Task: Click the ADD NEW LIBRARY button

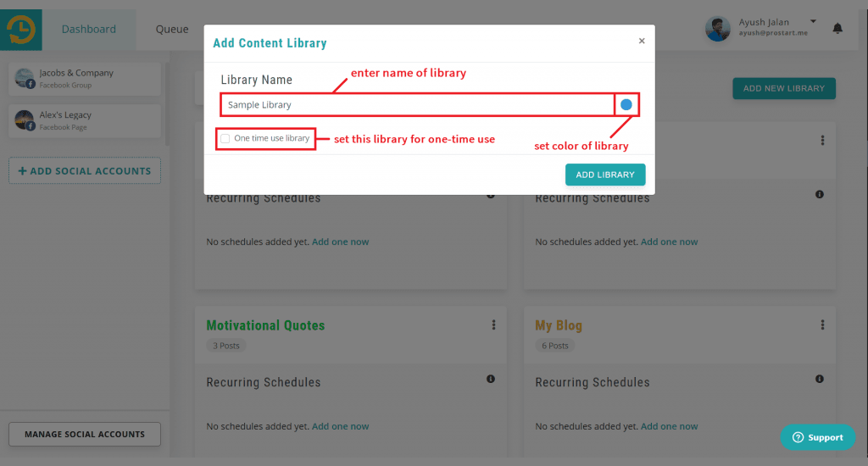Action: (784, 88)
